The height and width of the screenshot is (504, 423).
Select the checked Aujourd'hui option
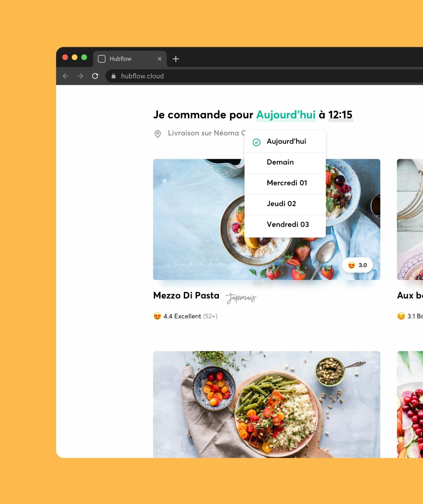tap(285, 142)
